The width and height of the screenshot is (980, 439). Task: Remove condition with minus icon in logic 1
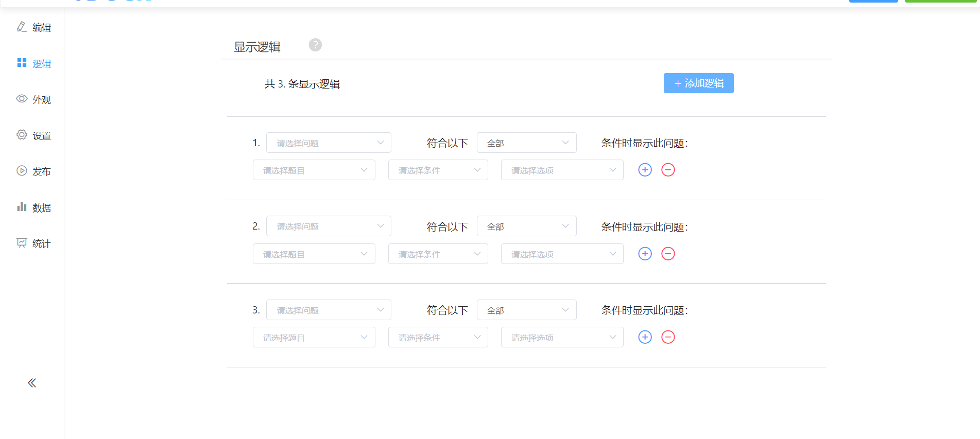668,170
